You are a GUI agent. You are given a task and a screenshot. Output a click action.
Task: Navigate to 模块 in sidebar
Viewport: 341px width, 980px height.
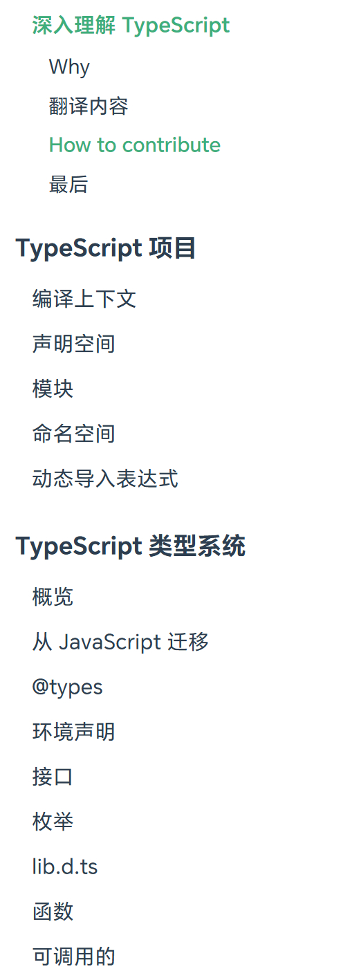coord(53,389)
